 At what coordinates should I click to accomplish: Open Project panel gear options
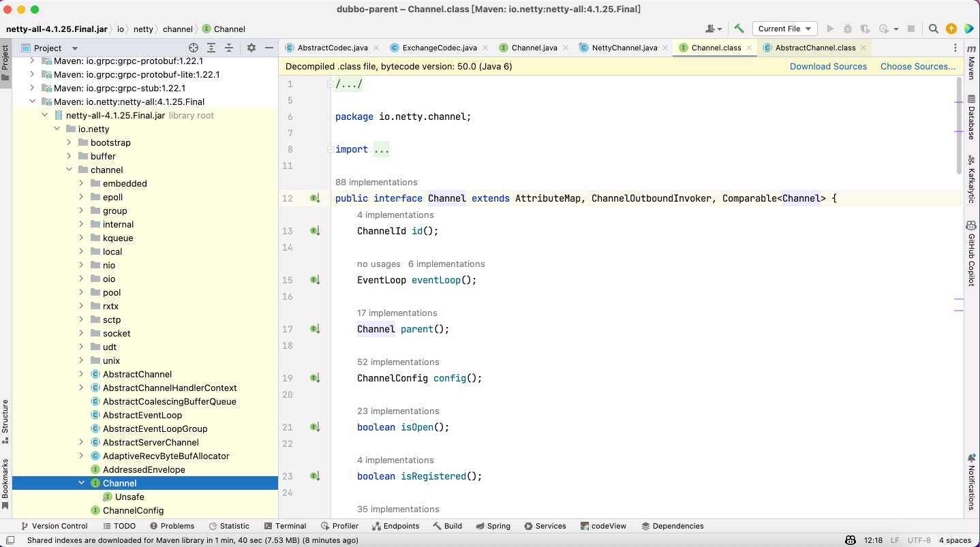tap(251, 48)
